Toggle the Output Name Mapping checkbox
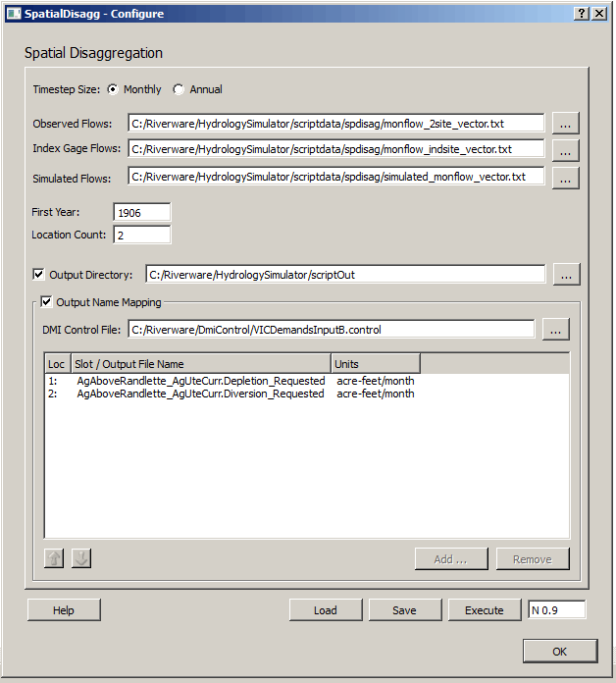 46,302
